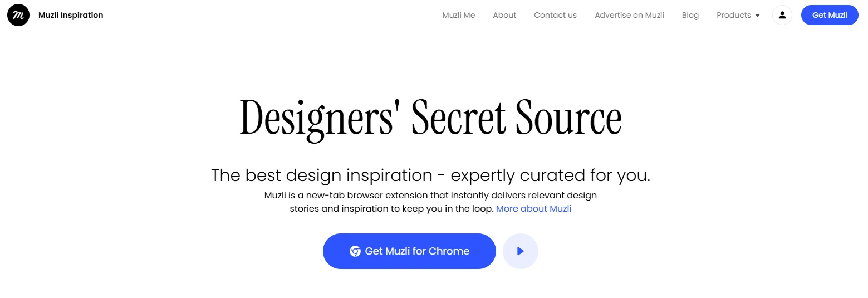This screenshot has height=298, width=868.
Task: Open the user account profile icon
Action: point(782,15)
